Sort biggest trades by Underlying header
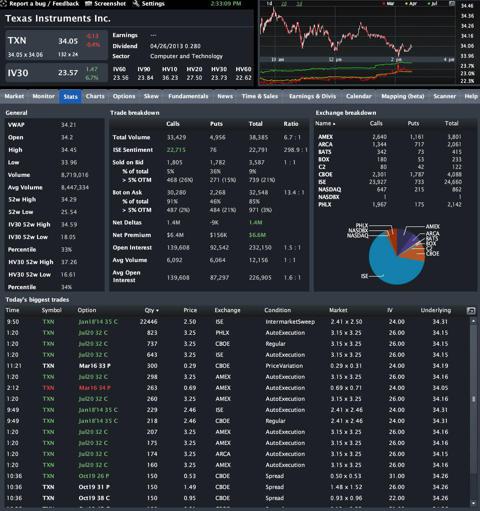 tap(436, 310)
